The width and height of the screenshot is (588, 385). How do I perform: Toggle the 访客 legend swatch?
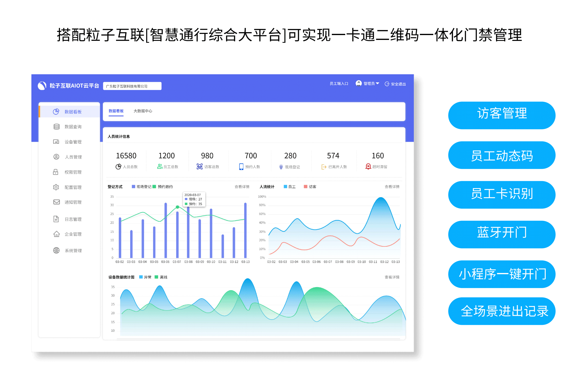[x=306, y=187]
